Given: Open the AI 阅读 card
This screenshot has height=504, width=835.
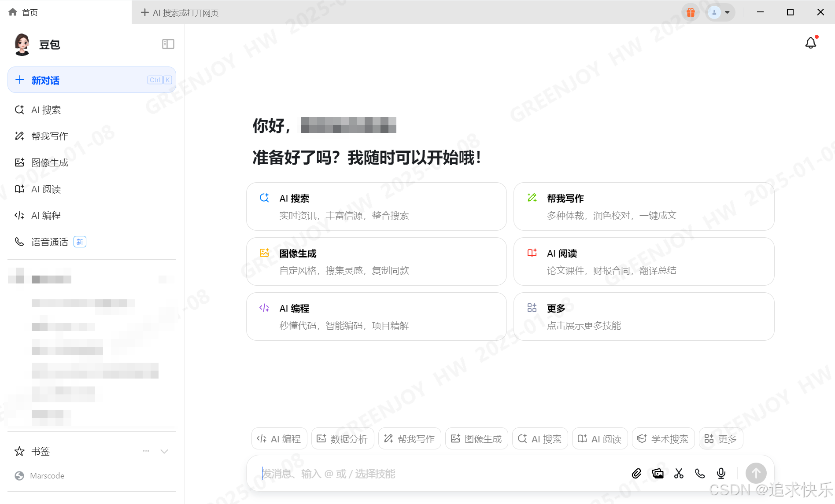Looking at the screenshot, I should click(x=644, y=261).
